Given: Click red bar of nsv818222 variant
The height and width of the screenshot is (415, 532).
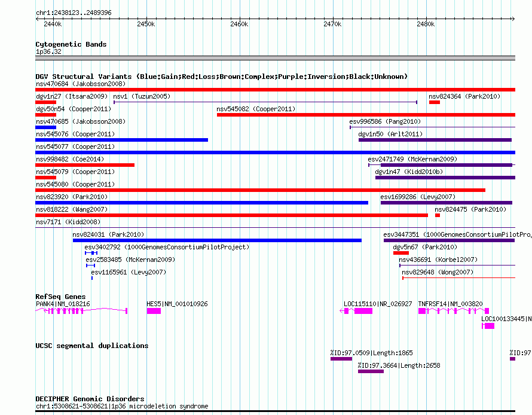Looking at the screenshot, I should point(231,215).
